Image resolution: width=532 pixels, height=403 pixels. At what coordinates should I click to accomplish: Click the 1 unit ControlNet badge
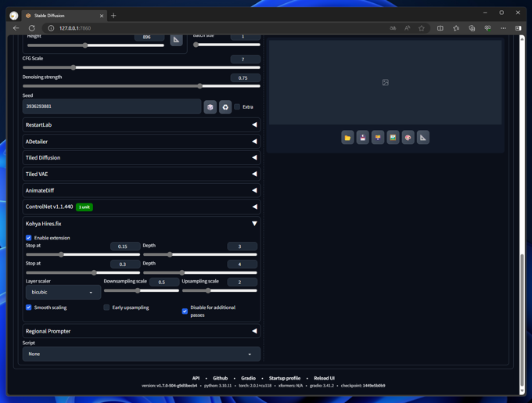click(x=84, y=207)
